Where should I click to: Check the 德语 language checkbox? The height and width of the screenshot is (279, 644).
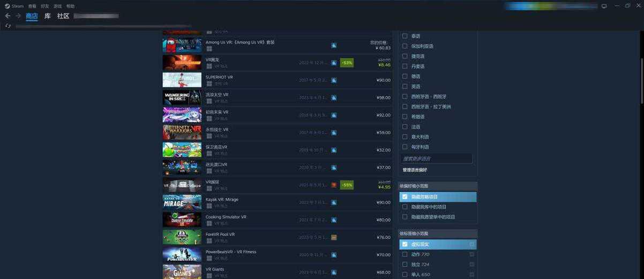[x=405, y=76]
